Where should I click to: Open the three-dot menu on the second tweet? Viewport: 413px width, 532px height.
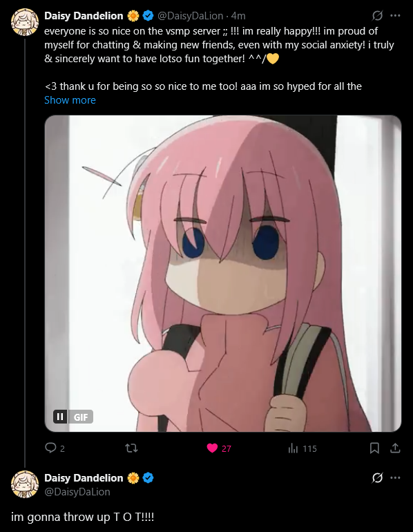(395, 477)
